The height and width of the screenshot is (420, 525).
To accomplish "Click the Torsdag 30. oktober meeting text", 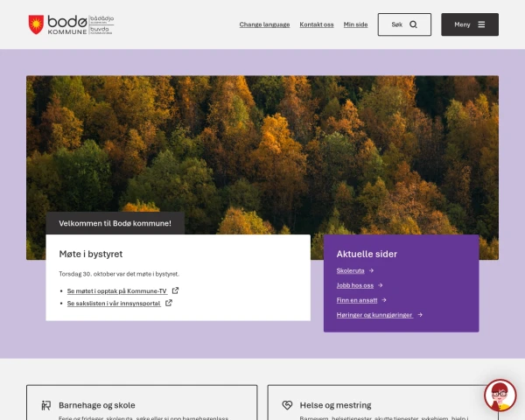I will [x=119, y=274].
